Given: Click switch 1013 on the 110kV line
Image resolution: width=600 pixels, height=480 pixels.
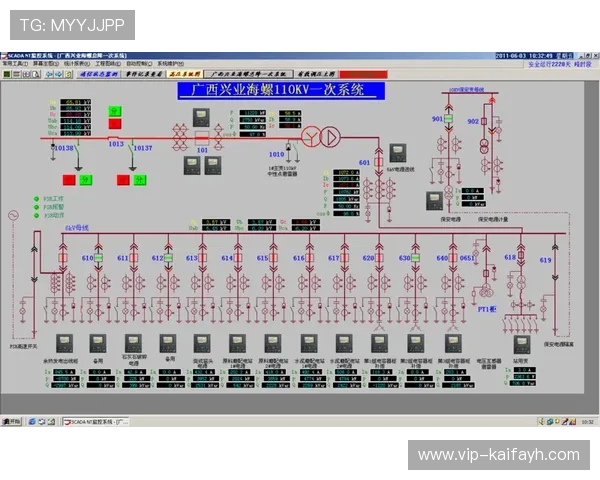Looking at the screenshot, I should (115, 139).
